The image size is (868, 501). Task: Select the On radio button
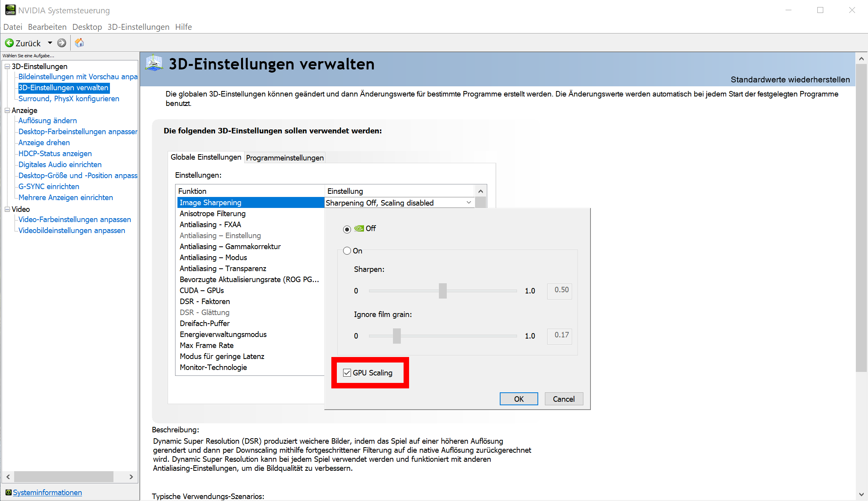[347, 251]
